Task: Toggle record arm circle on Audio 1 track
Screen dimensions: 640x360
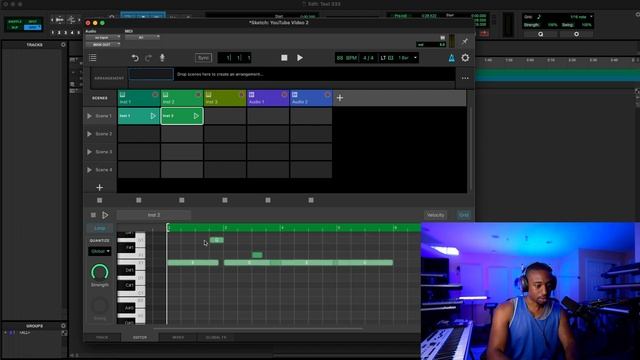Action: (284, 95)
